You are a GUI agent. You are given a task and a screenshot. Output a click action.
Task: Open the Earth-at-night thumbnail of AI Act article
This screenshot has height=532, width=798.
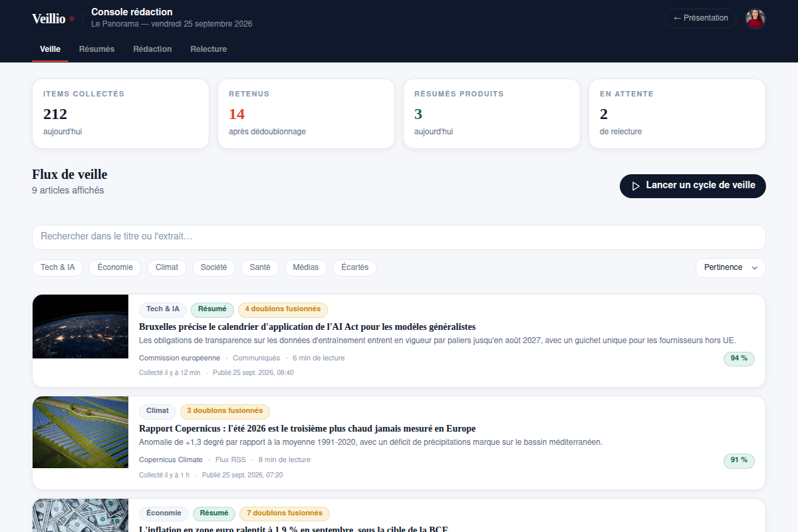tap(80, 327)
